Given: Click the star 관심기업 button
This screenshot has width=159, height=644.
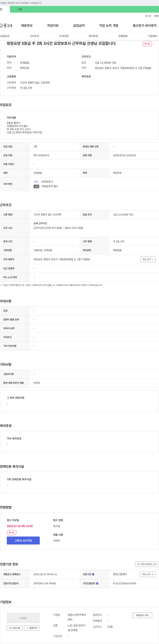Looking at the screenshot, I should (15, 628).
